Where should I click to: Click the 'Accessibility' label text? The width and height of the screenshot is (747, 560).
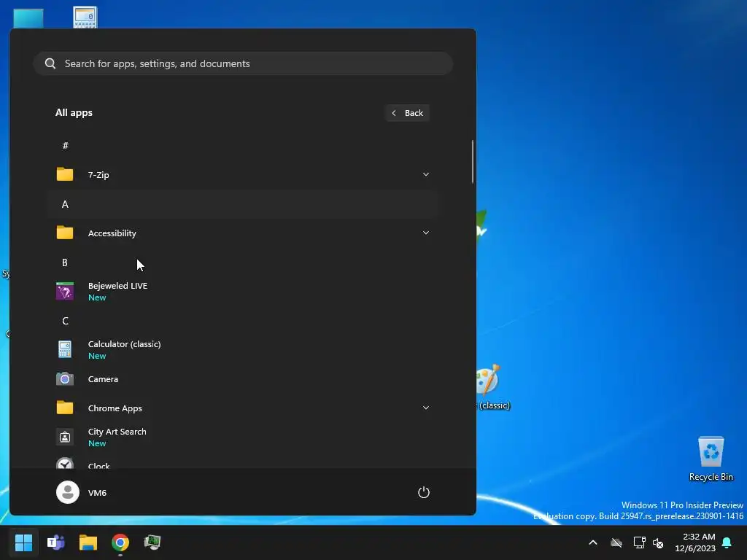(112, 233)
